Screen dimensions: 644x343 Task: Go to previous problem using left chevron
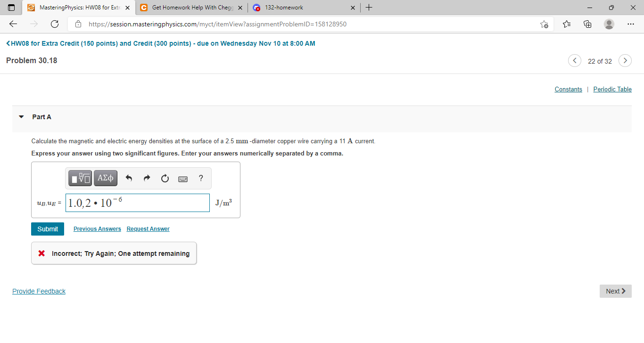pos(574,60)
